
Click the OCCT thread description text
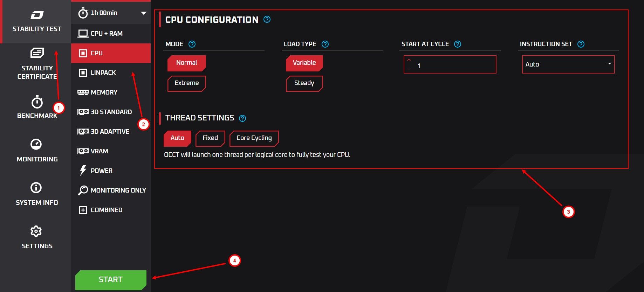tap(257, 155)
